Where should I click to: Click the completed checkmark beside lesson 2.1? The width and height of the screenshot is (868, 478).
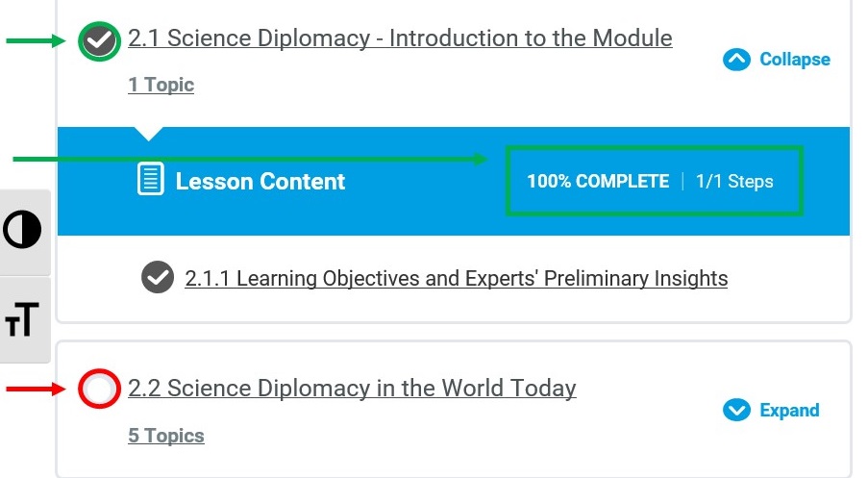tap(99, 41)
